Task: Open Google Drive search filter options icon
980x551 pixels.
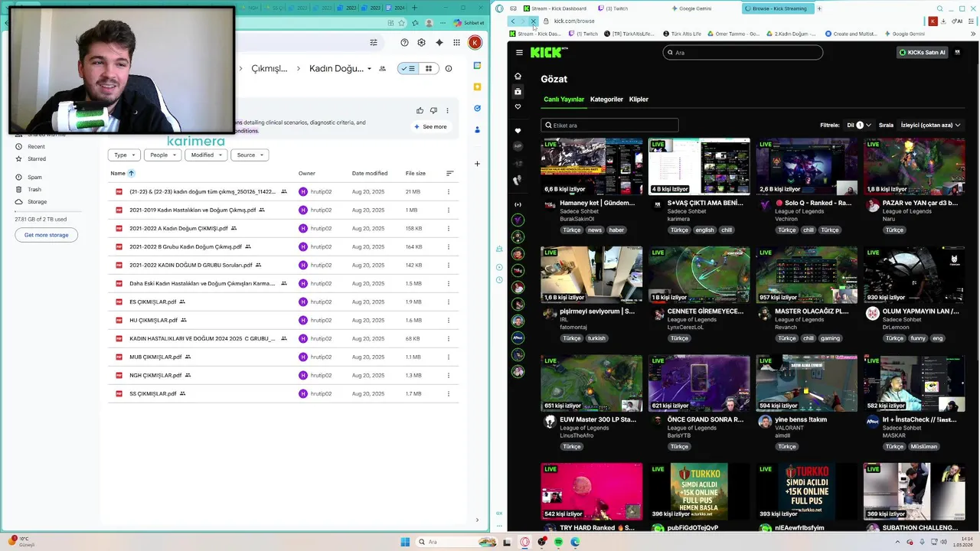Action: pyautogui.click(x=374, y=43)
